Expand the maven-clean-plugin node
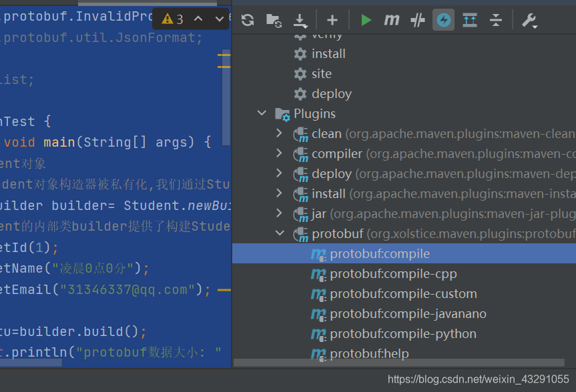This screenshot has height=392, width=576. click(x=279, y=133)
